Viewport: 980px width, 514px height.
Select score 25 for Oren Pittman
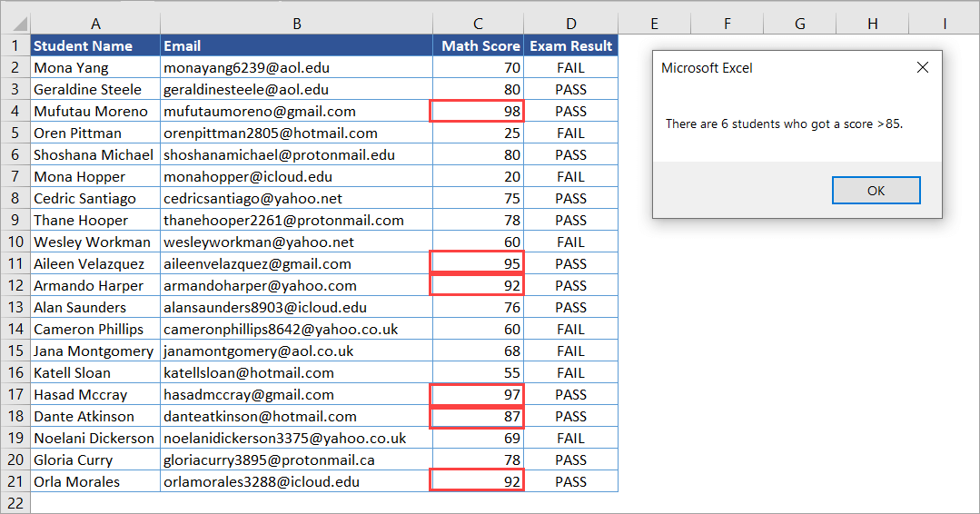(478, 133)
